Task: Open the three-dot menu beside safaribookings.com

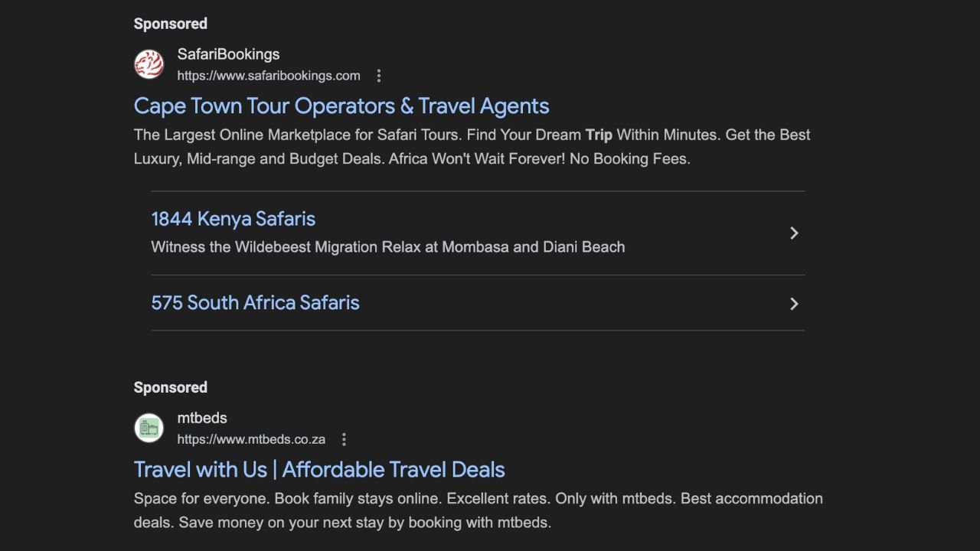Action: click(378, 76)
